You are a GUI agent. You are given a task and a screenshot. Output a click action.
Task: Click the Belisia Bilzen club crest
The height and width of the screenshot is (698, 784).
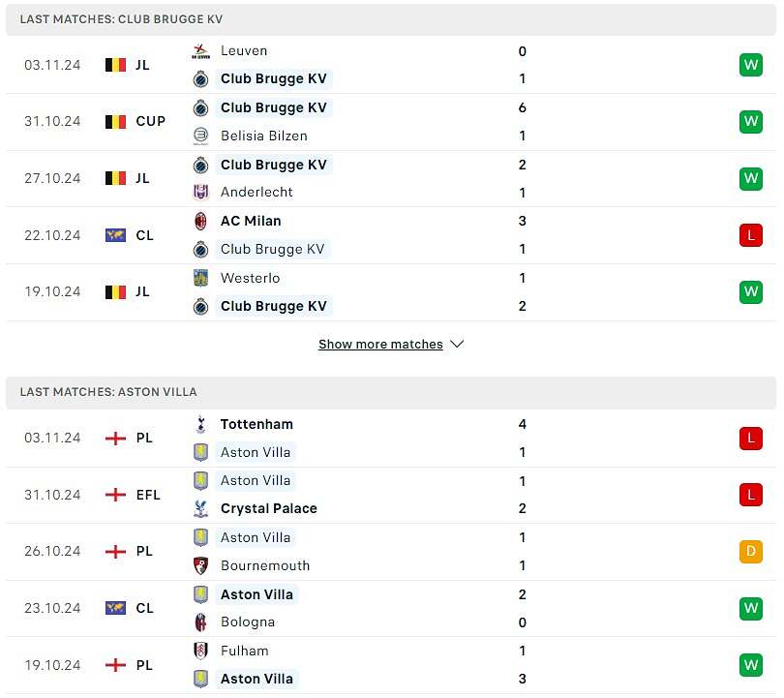pos(200,136)
